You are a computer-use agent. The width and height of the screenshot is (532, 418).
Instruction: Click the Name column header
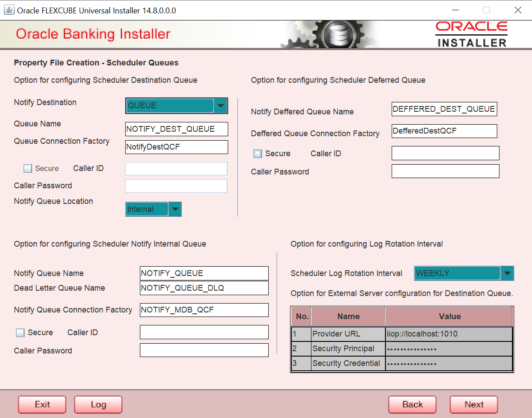pos(348,317)
